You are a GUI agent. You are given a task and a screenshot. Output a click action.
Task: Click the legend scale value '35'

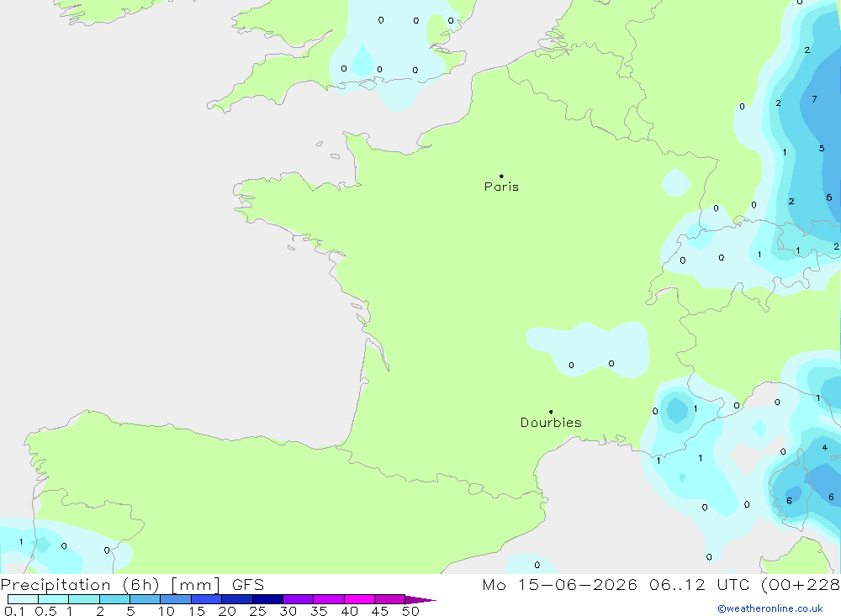tap(319, 611)
